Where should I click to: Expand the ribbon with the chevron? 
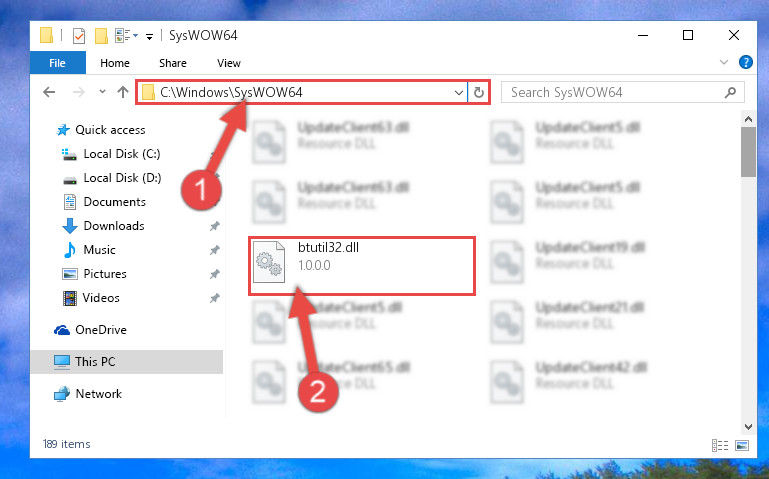click(723, 62)
